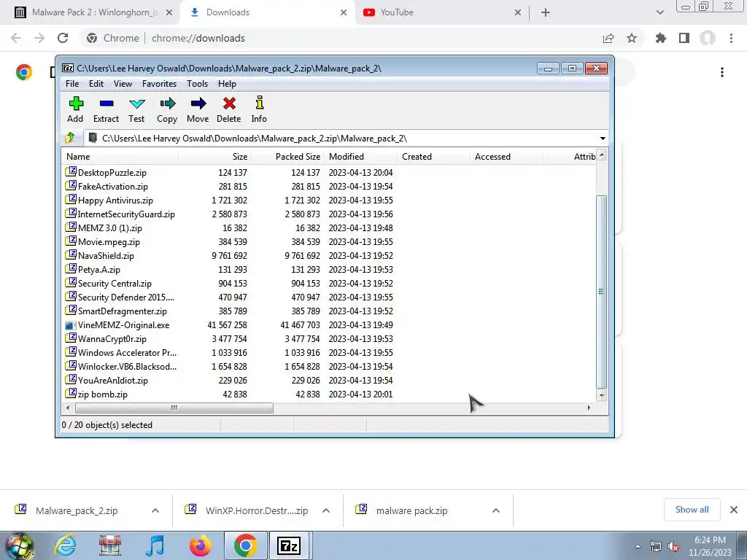Open the Help menu in 7-Zip
This screenshot has height=560, width=747.
click(x=228, y=84)
